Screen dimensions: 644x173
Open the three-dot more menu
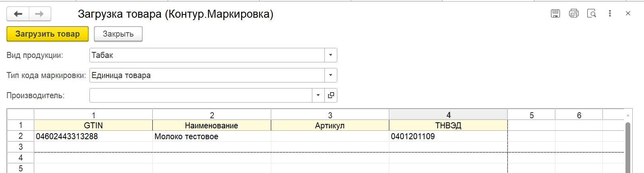pyautogui.click(x=610, y=13)
